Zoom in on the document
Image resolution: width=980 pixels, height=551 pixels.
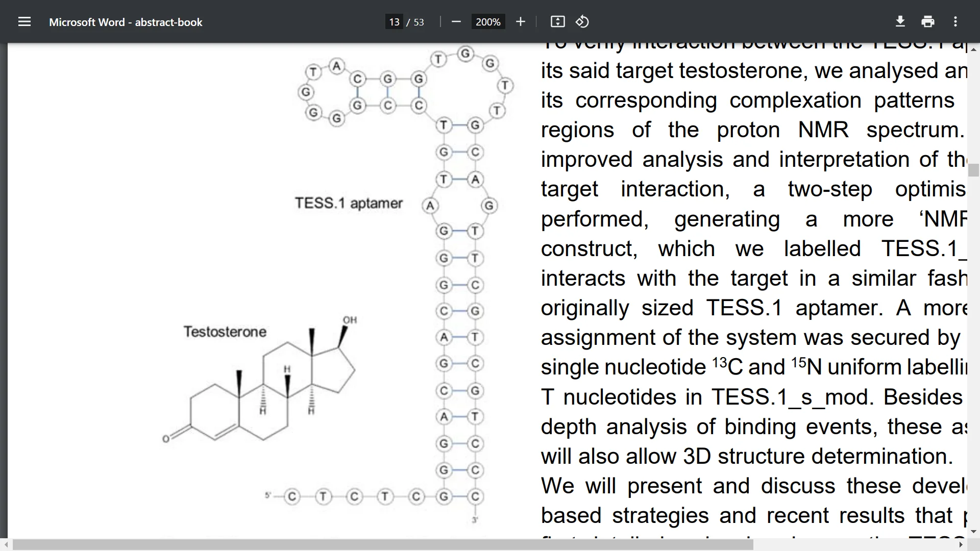520,22
